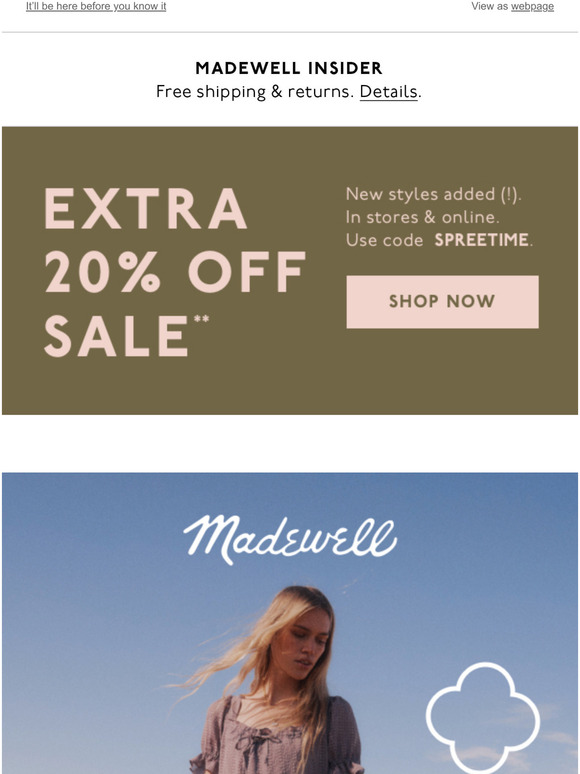The width and height of the screenshot is (580, 774).
Task: Click the white Madewell script logo
Action: (x=290, y=540)
